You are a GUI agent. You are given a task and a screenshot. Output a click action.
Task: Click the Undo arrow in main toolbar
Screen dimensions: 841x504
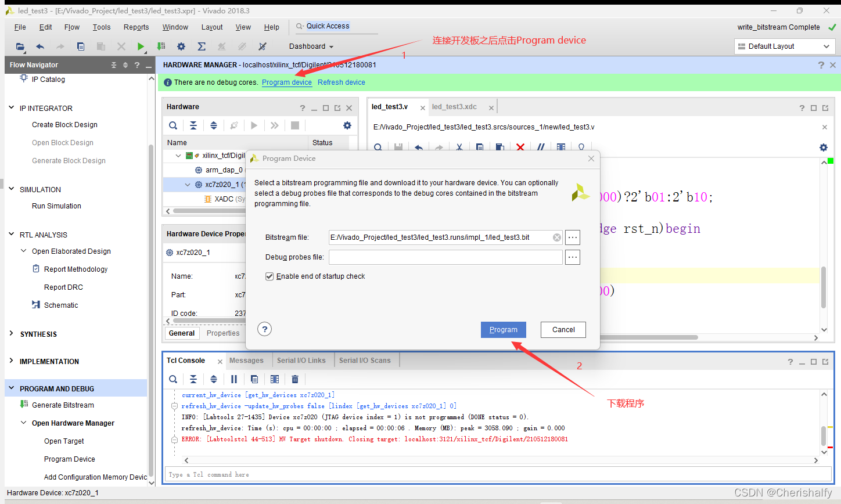coord(40,46)
